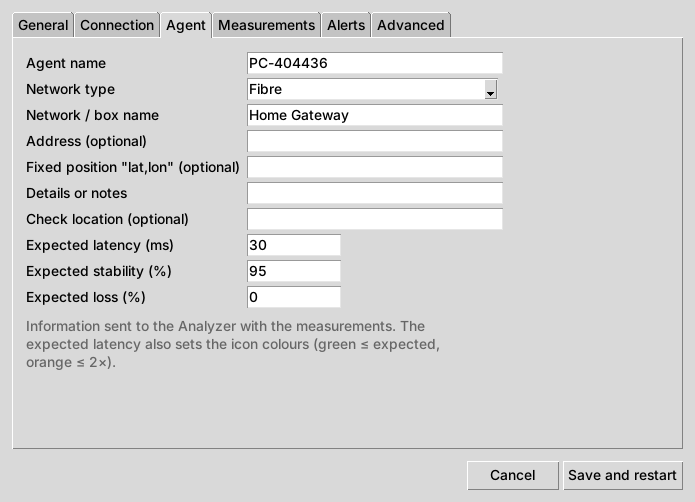Open the Measurements tab
695x502 pixels.
coord(266,25)
